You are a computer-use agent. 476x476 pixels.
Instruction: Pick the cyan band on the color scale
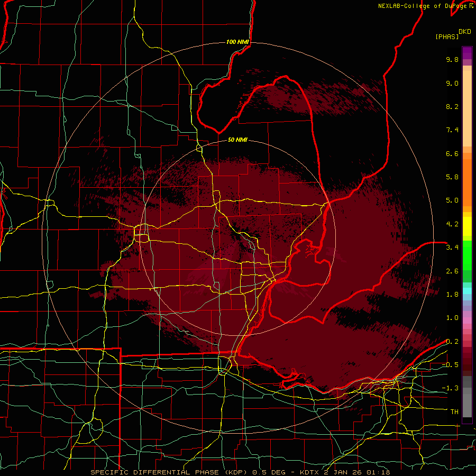pos(467,291)
